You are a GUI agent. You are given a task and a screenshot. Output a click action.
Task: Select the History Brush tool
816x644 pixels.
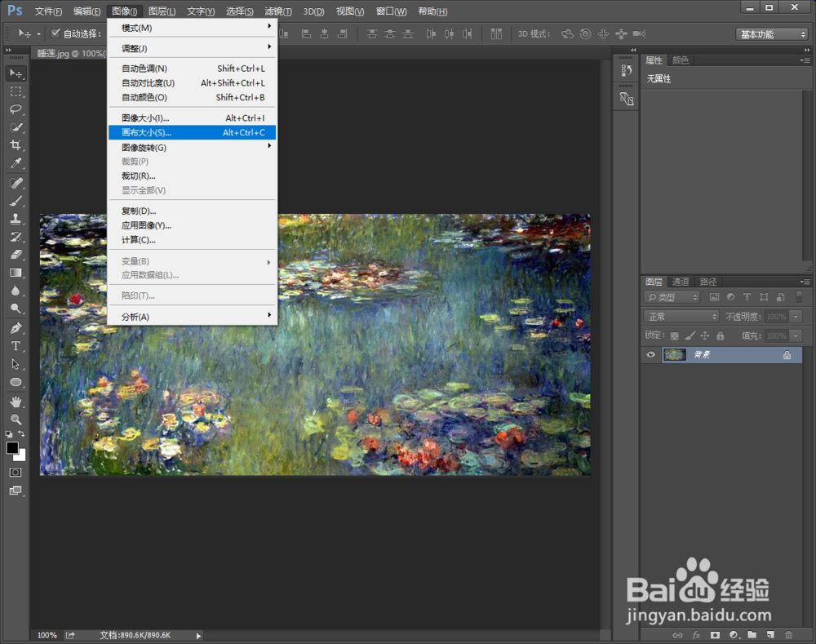16,237
